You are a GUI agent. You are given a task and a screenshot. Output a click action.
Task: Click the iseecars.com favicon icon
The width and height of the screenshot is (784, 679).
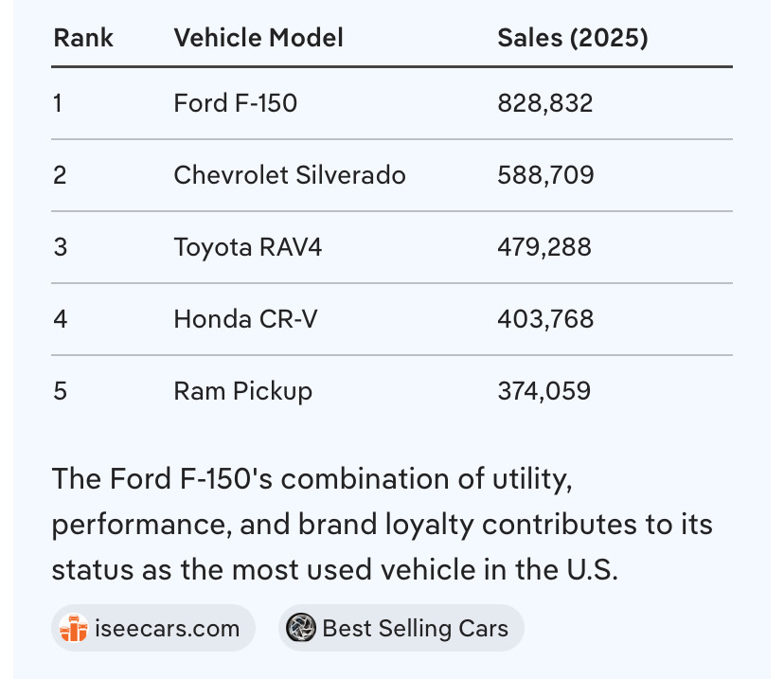74,628
